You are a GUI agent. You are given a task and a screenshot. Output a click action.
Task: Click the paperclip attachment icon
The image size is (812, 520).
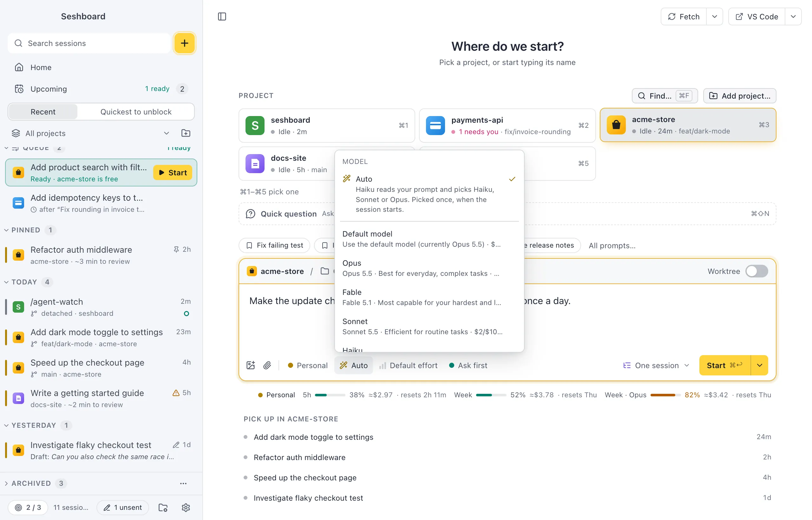[x=267, y=365]
